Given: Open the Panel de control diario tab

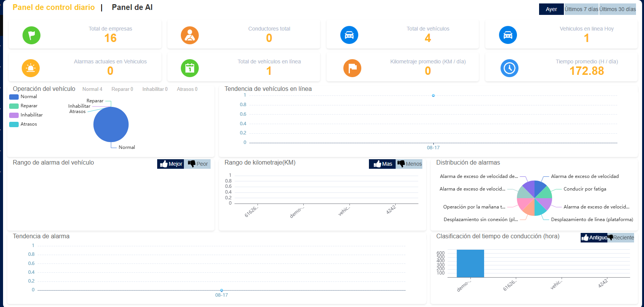Looking at the screenshot, I should 53,7.
